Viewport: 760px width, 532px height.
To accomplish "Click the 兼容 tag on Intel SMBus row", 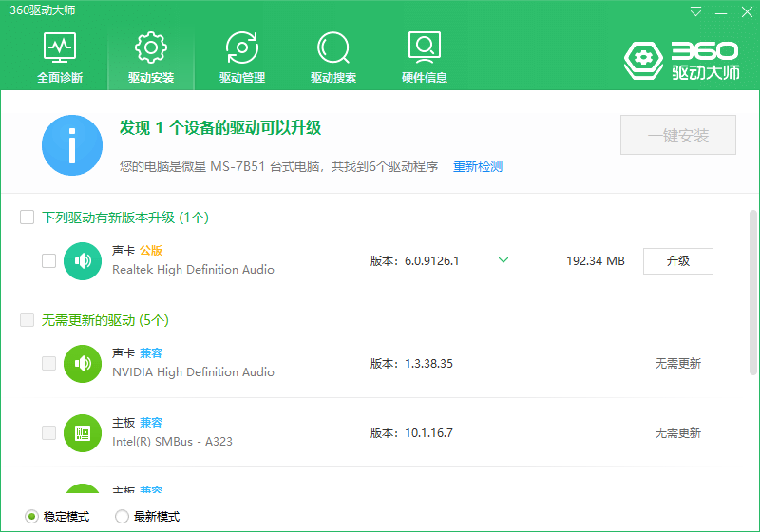I will click(151, 423).
